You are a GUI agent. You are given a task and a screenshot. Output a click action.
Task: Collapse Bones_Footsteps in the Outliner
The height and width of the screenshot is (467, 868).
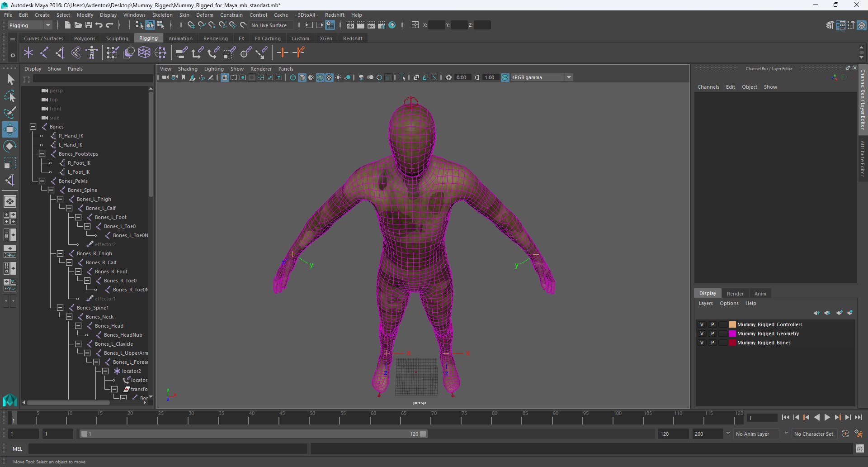[42, 154]
